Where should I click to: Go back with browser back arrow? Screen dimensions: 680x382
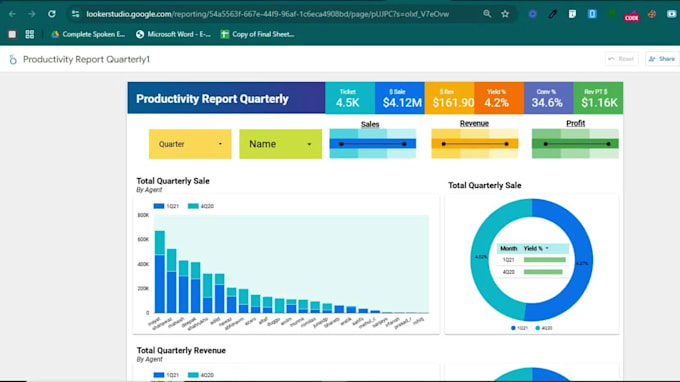[x=12, y=14]
